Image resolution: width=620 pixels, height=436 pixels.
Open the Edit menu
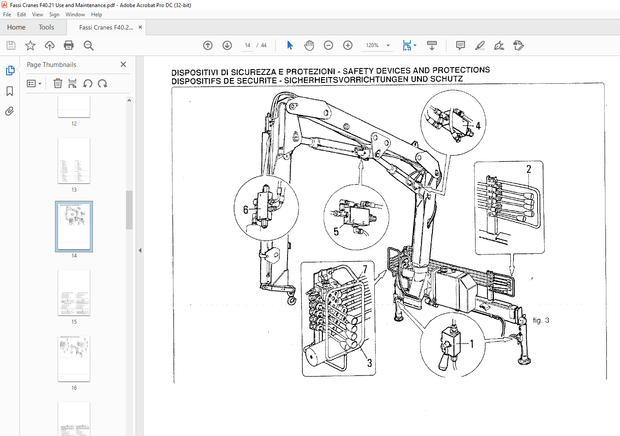pos(21,15)
